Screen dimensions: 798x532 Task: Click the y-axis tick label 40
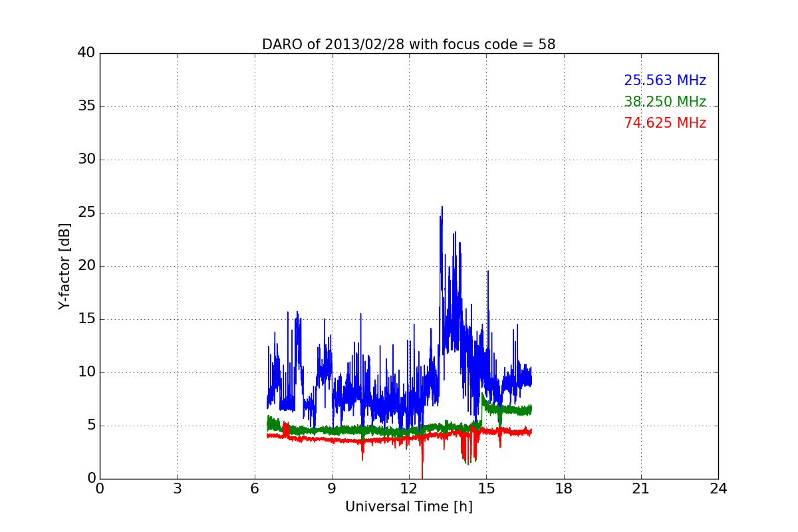click(86, 53)
